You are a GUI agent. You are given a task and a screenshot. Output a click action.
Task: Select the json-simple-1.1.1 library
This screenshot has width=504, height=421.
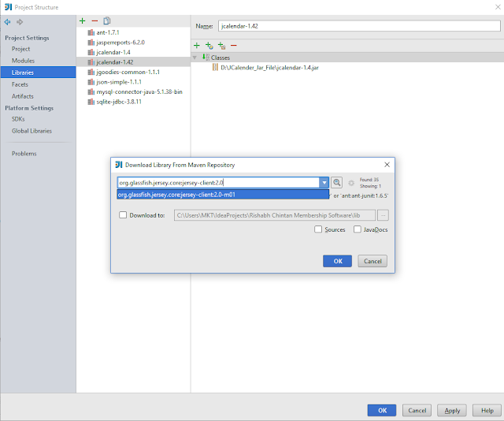click(133, 82)
